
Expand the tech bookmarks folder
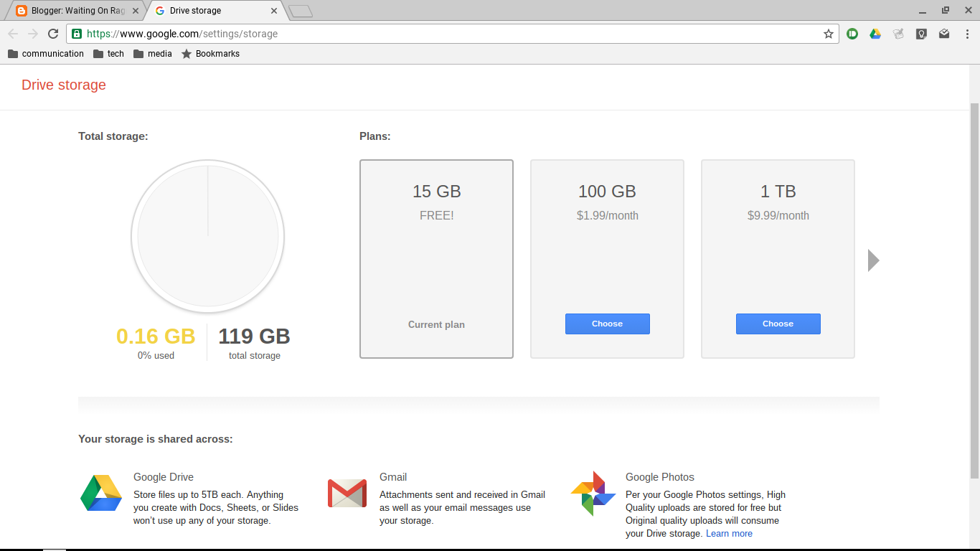[x=108, y=54]
